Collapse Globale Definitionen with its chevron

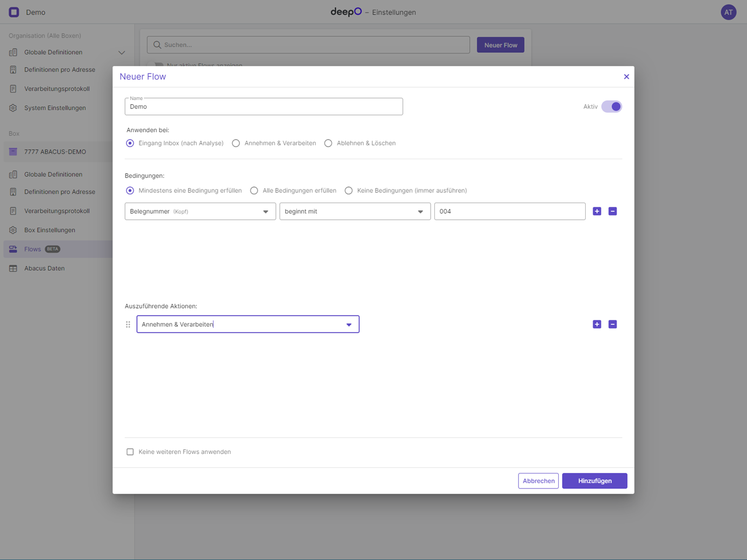122,52
